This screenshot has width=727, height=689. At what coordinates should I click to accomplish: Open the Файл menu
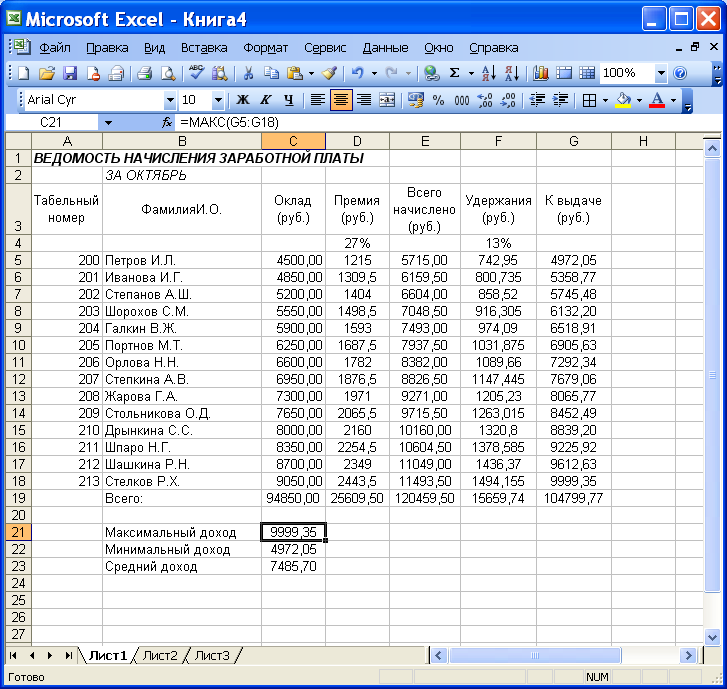coord(55,48)
